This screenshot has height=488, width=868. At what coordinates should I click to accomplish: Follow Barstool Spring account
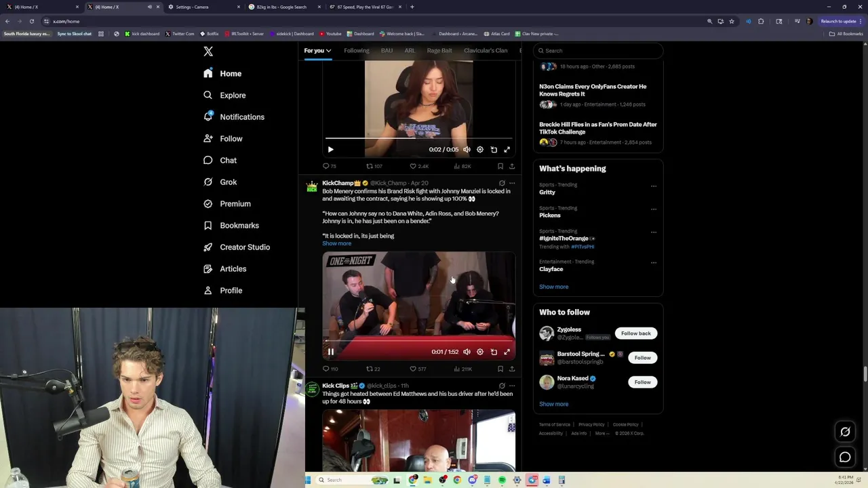pos(642,357)
